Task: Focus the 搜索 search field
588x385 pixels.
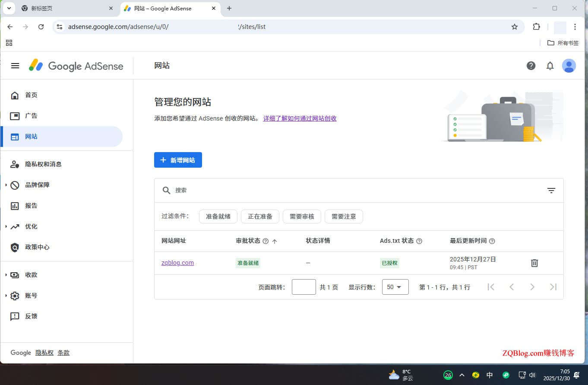Action: click(x=358, y=190)
